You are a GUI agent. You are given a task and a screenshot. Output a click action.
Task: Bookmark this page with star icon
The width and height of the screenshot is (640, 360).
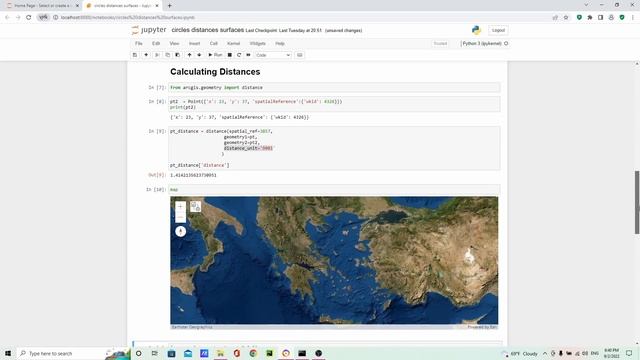[x=566, y=18]
